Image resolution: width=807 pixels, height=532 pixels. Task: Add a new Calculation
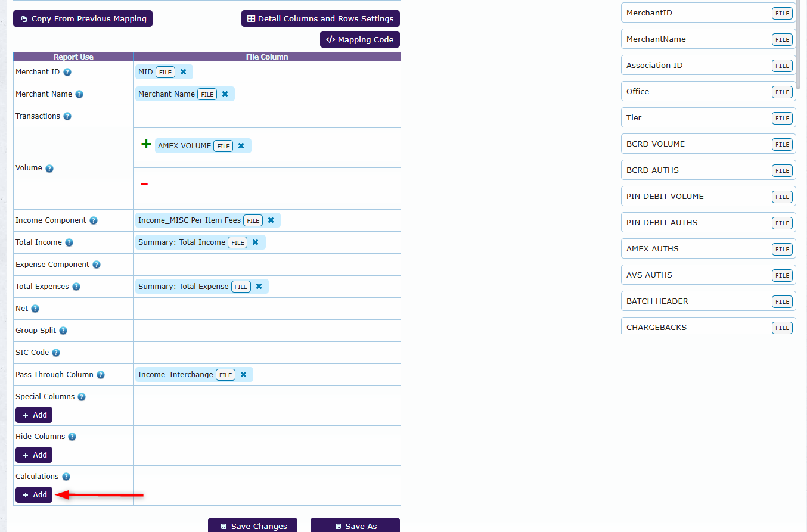coord(34,494)
